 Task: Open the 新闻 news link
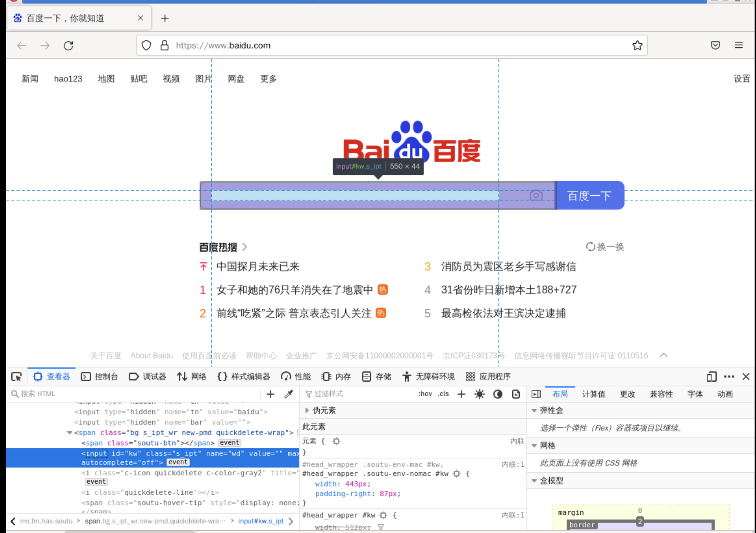point(30,79)
